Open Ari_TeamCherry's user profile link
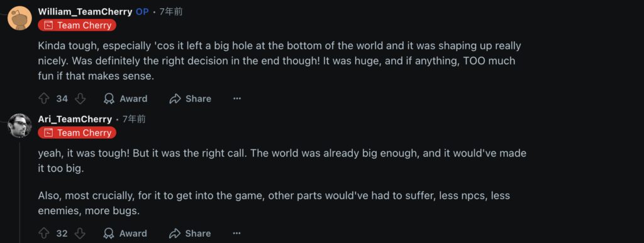The image size is (644, 243). tap(75, 119)
